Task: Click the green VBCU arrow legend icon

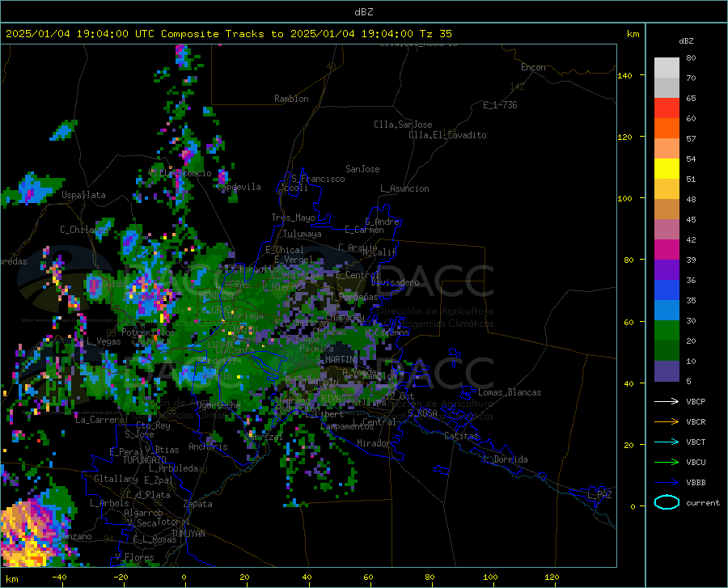Action: point(667,462)
